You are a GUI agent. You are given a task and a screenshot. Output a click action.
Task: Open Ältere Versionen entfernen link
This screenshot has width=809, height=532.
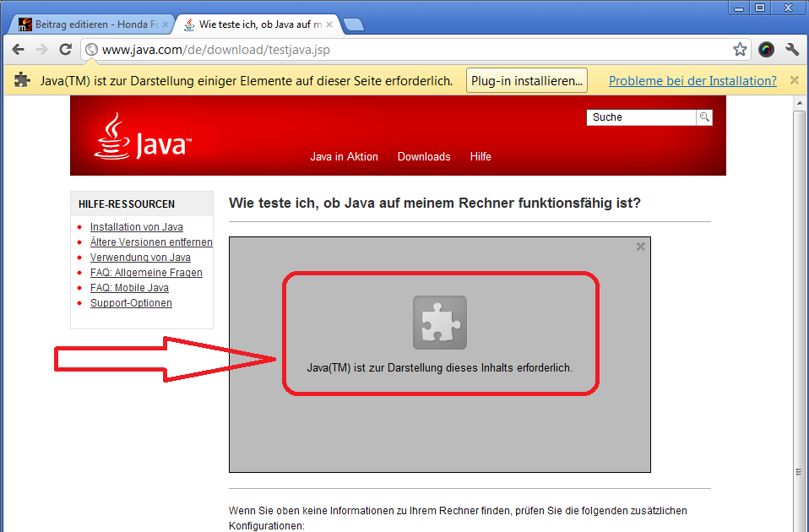[x=151, y=242]
